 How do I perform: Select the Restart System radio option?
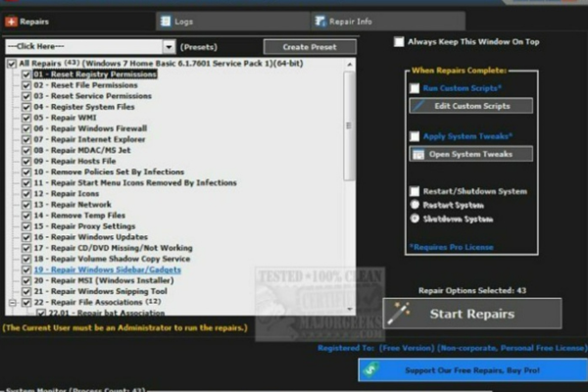point(416,205)
